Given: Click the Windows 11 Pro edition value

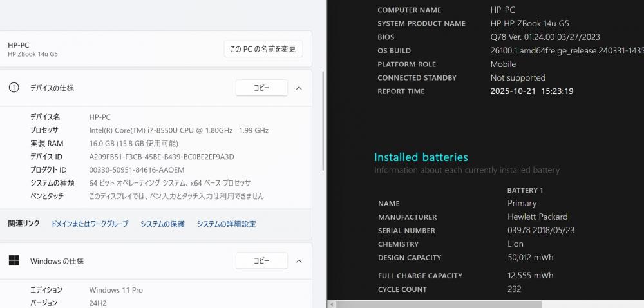Looking at the screenshot, I should click(116, 290).
